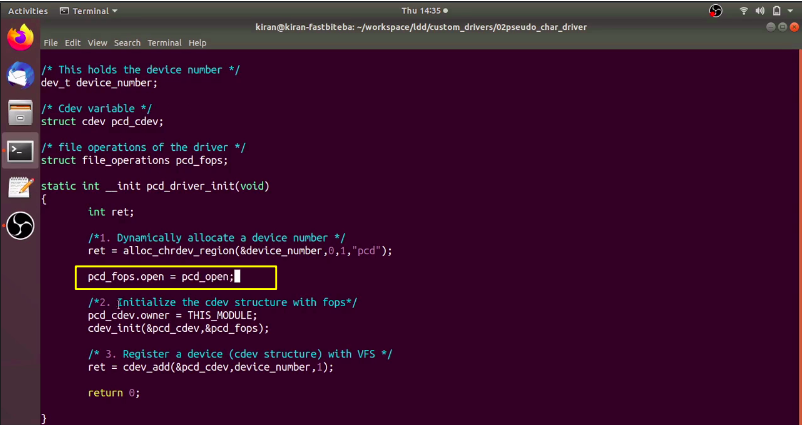This screenshot has width=802, height=425.
Task: Open the Search menu
Action: coord(127,43)
